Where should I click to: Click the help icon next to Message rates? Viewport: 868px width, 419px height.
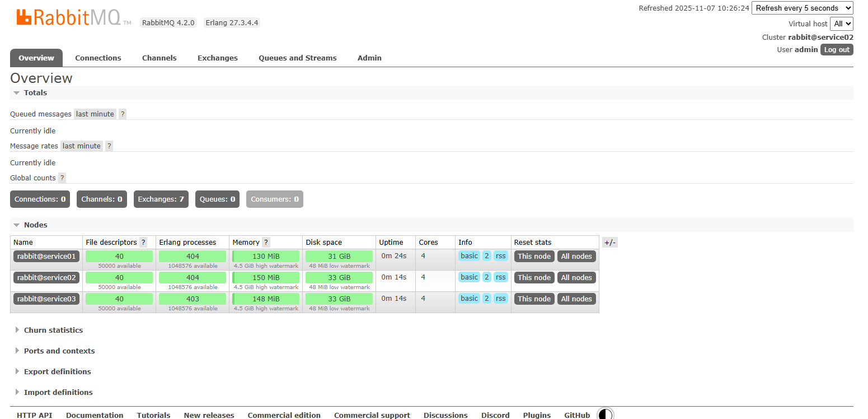[x=109, y=146]
